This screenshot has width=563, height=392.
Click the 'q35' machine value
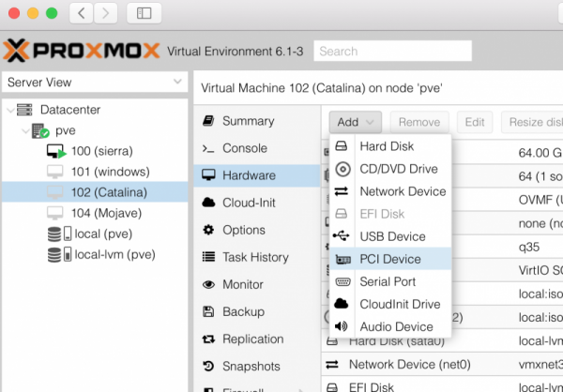pyautogui.click(x=529, y=247)
